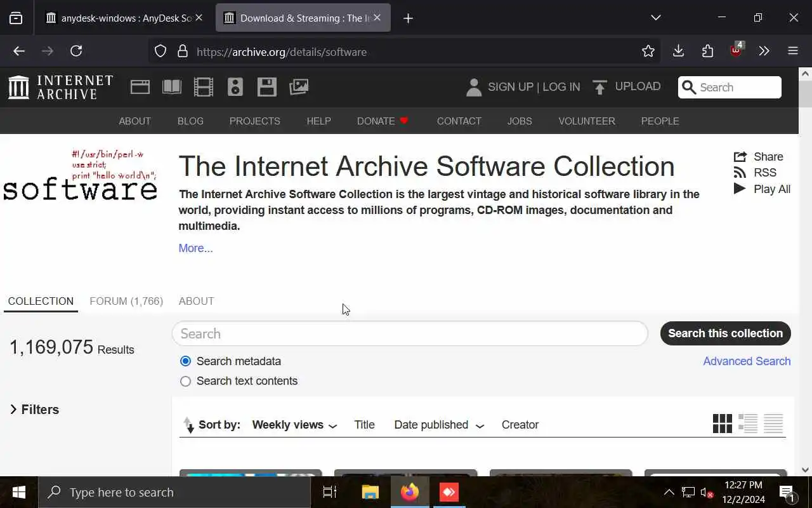Switch to compact list view
The width and height of the screenshot is (812, 508).
[773, 424]
